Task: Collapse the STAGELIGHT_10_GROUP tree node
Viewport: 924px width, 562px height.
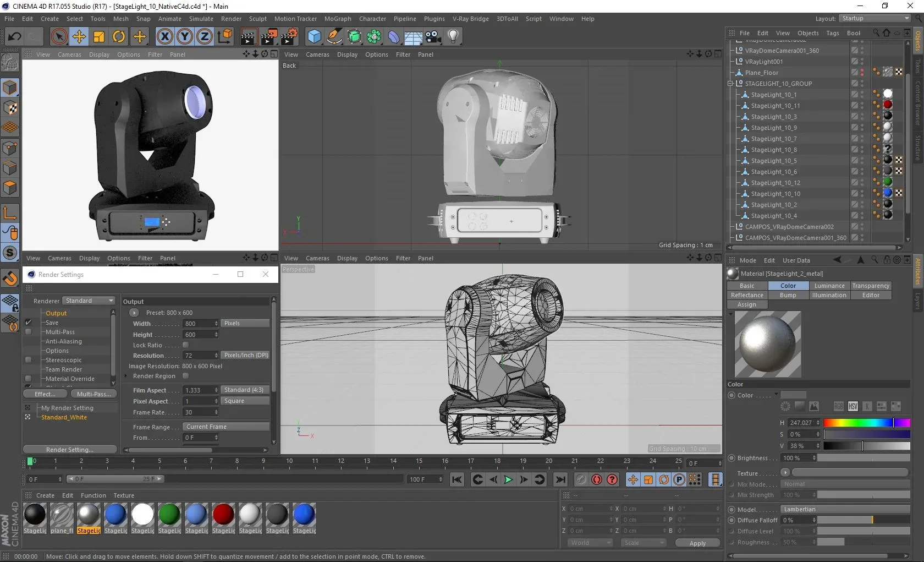Action: (730, 84)
